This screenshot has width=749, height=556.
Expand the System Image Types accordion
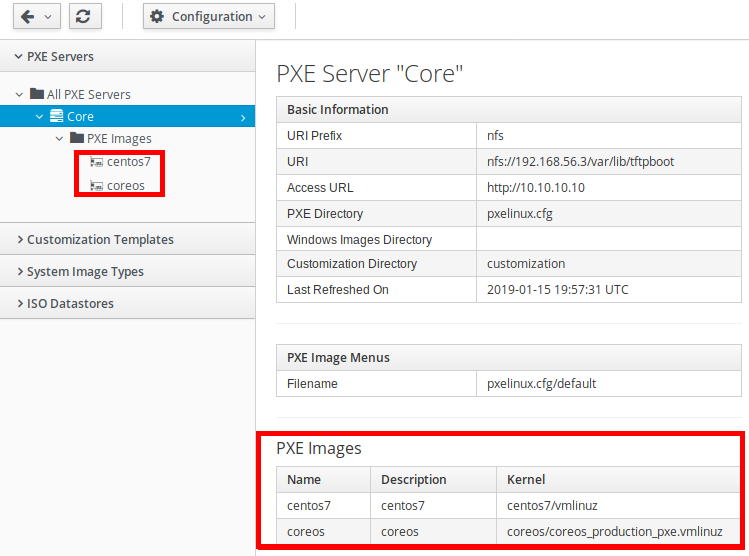coord(128,271)
